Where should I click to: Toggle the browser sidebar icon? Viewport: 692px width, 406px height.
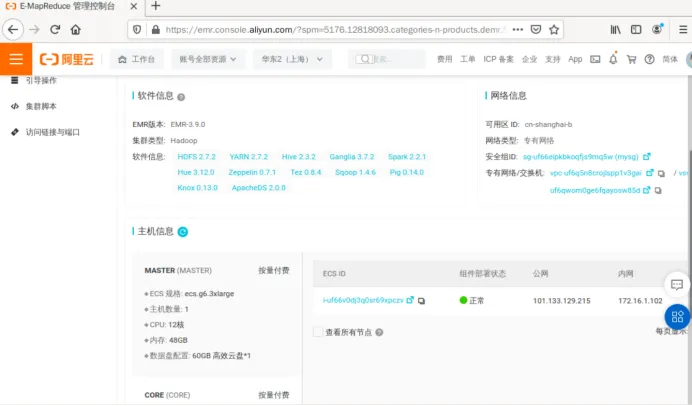point(636,30)
